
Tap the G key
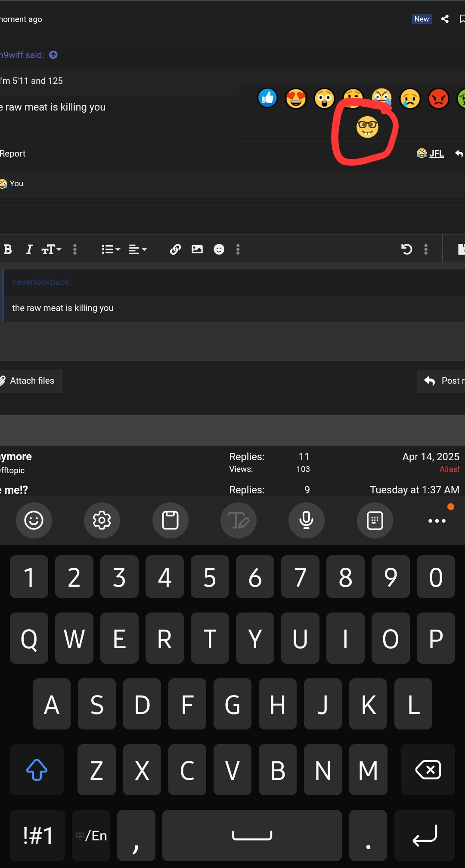tap(232, 704)
